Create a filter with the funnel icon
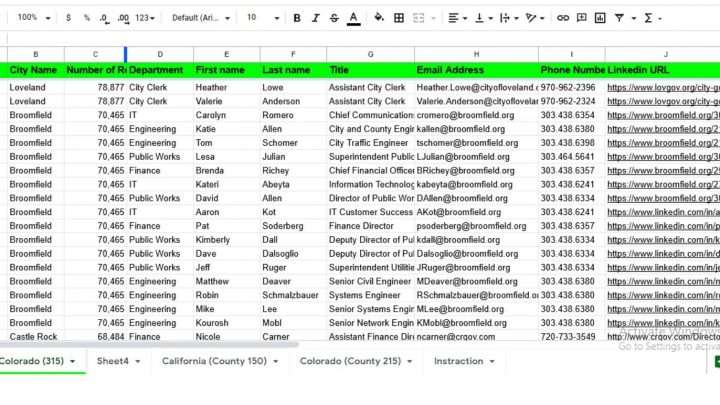This screenshot has height=405, width=720. (621, 18)
